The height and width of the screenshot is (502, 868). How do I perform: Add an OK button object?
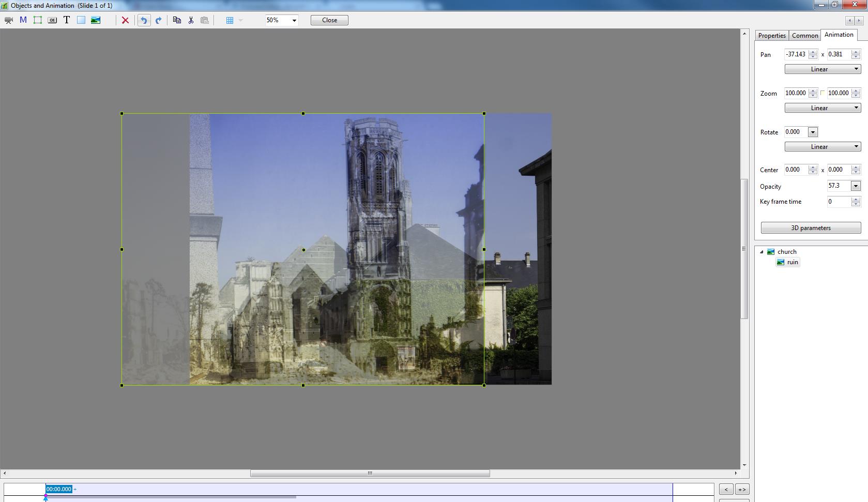click(x=52, y=20)
